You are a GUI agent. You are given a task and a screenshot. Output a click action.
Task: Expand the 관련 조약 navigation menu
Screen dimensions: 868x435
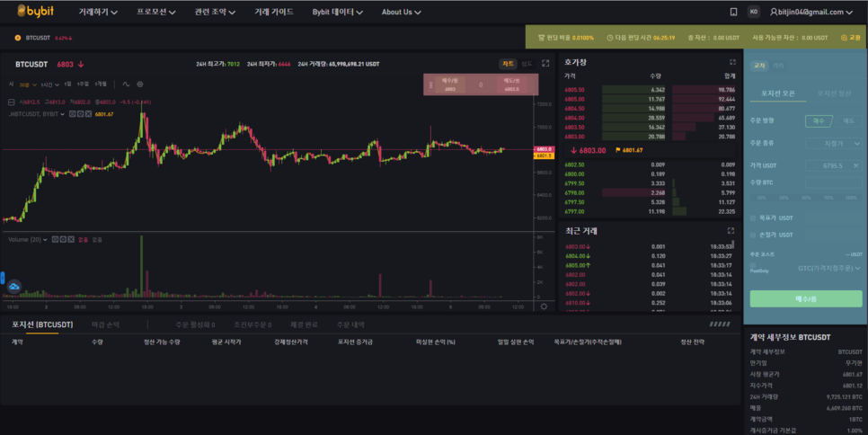pyautogui.click(x=215, y=13)
